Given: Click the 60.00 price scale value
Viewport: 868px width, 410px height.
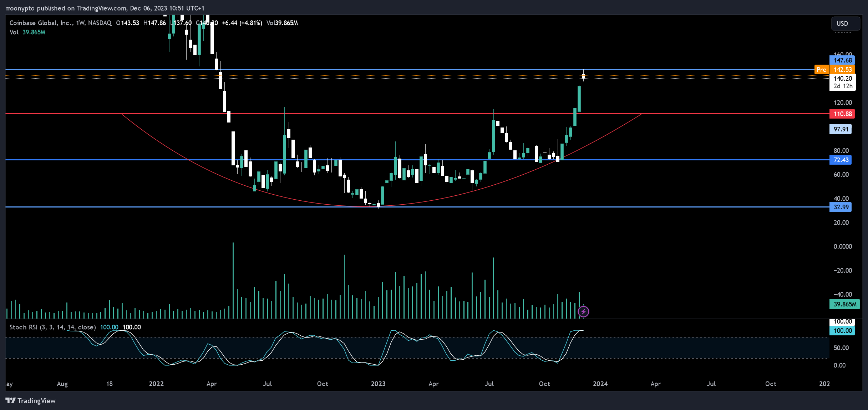Looking at the screenshot, I should [x=841, y=174].
